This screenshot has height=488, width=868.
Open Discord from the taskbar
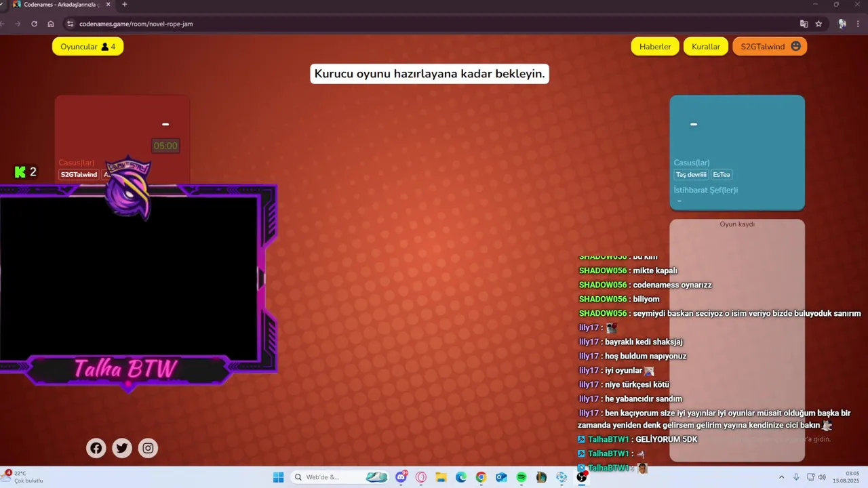tap(401, 477)
